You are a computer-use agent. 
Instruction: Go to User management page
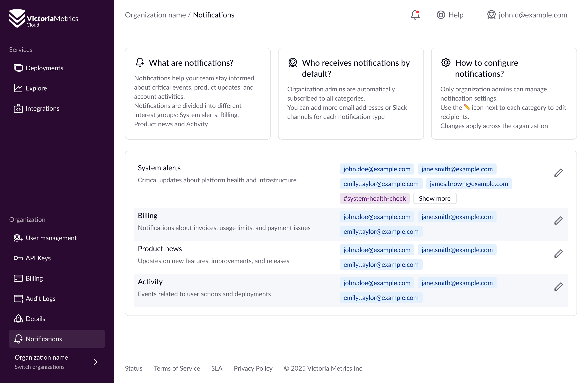(51, 238)
